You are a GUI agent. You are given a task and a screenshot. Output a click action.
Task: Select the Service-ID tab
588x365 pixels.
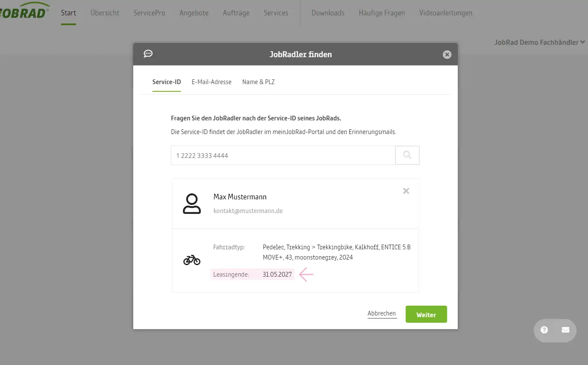[x=167, y=82]
